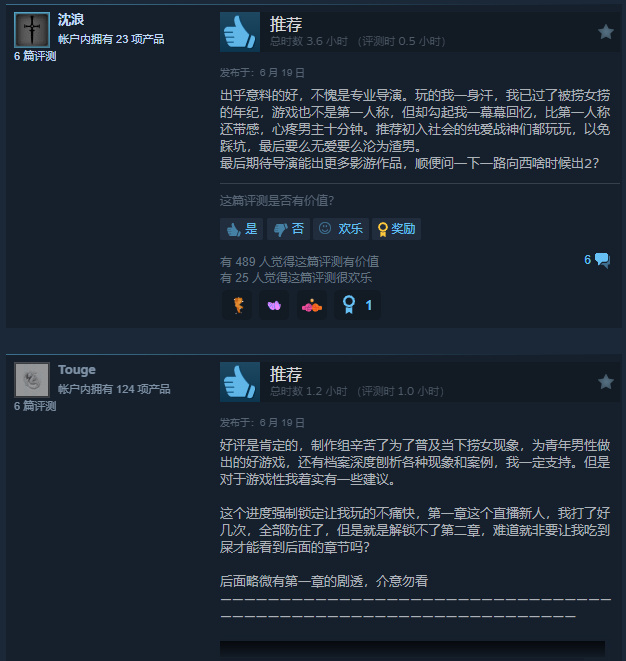Open user name 沈浪 profile link
Screen dimensions: 626x661
coord(71,19)
